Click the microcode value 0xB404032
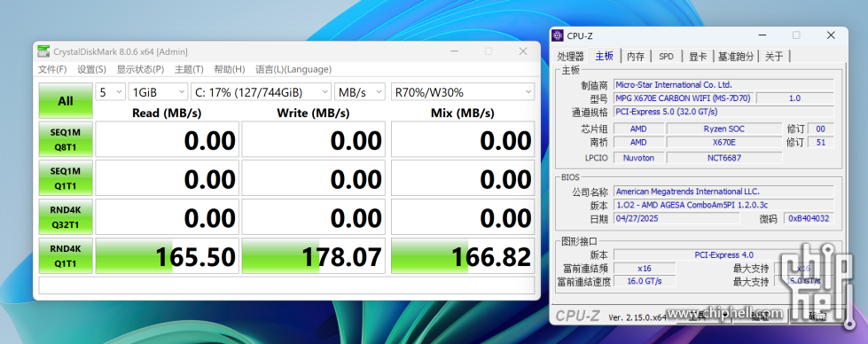The width and height of the screenshot is (868, 344). (809, 218)
